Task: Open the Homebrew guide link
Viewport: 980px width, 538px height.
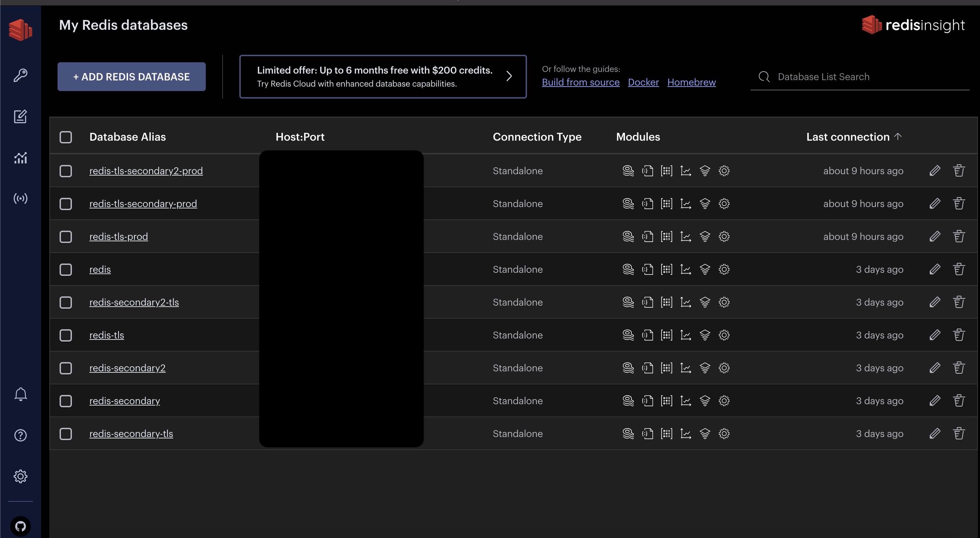Action: tap(691, 82)
